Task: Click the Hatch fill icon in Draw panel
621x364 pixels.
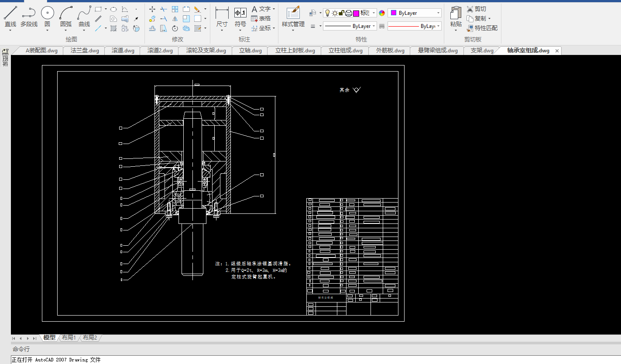Action: [113, 28]
